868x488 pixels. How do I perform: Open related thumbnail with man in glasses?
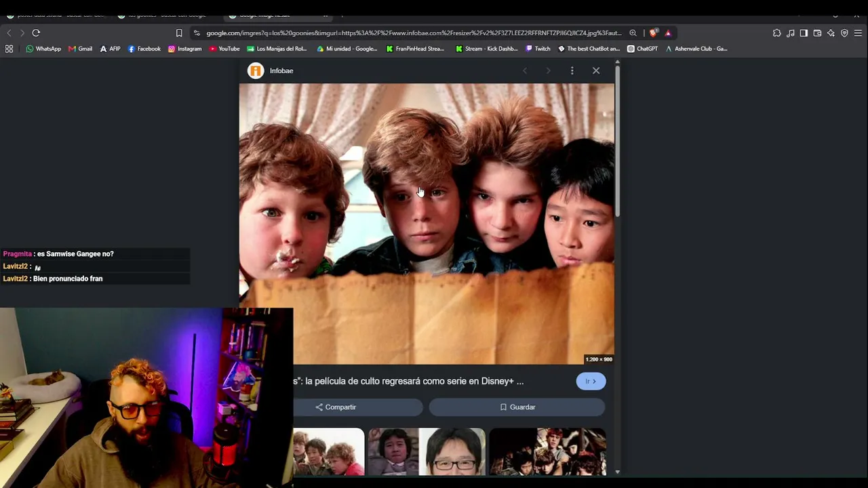[427, 451]
